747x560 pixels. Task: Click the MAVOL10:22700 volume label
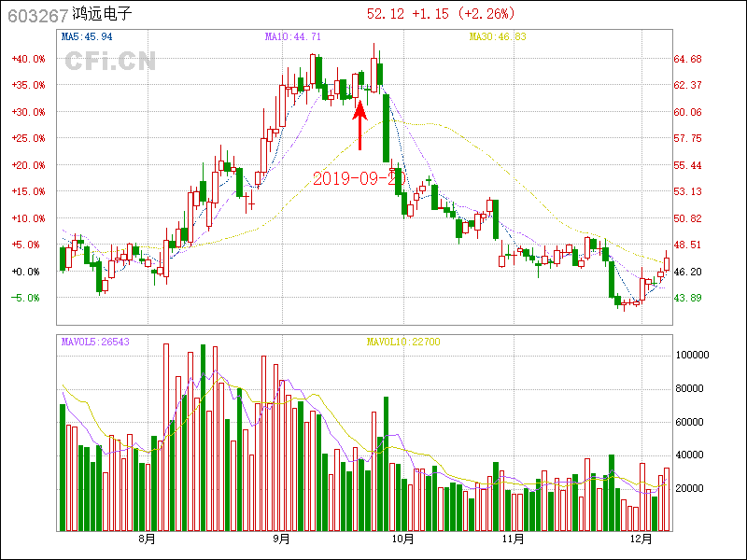pos(403,342)
